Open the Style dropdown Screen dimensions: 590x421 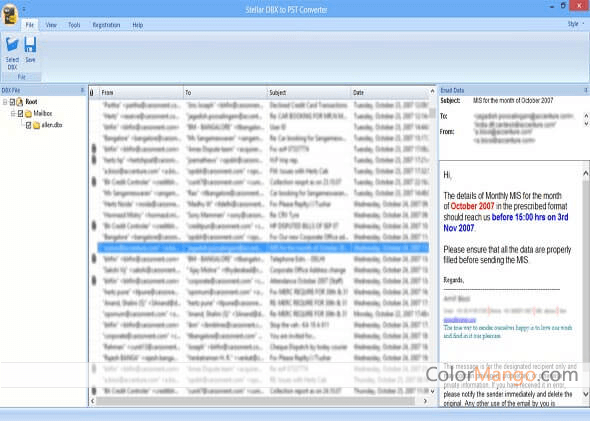coord(576,24)
